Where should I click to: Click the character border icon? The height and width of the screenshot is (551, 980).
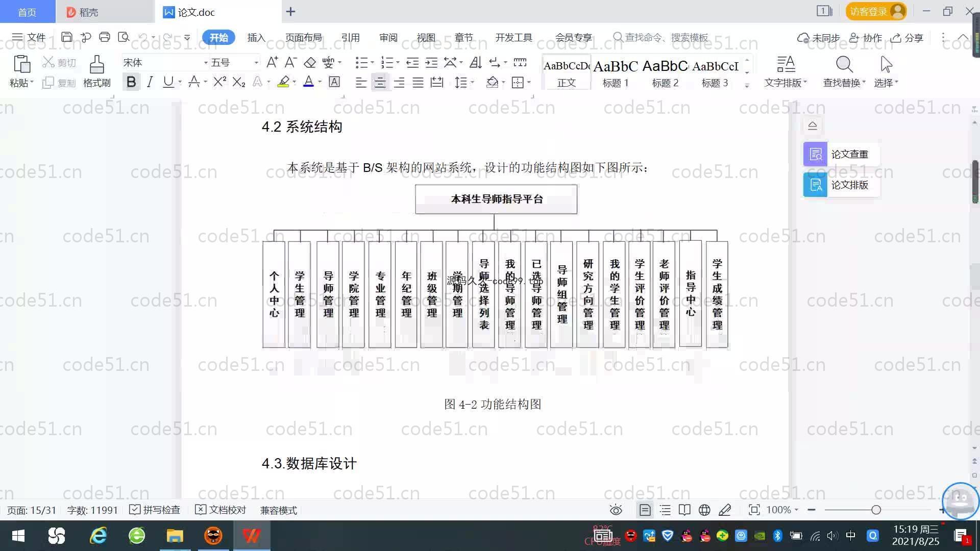coord(334,82)
